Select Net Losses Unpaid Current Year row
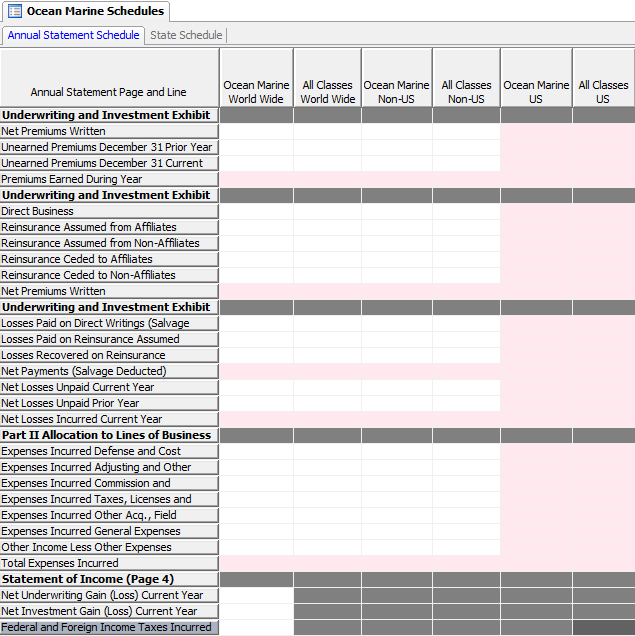The height and width of the screenshot is (636, 635). (109, 387)
